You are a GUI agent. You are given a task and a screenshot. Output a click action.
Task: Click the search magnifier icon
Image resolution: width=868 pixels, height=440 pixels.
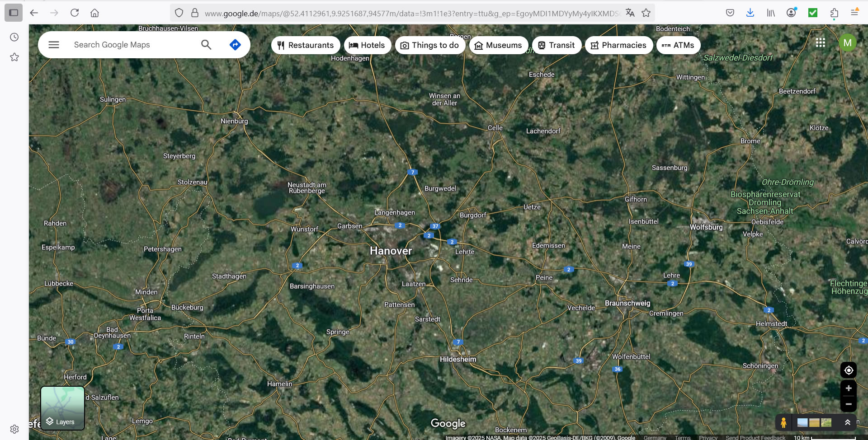click(206, 45)
